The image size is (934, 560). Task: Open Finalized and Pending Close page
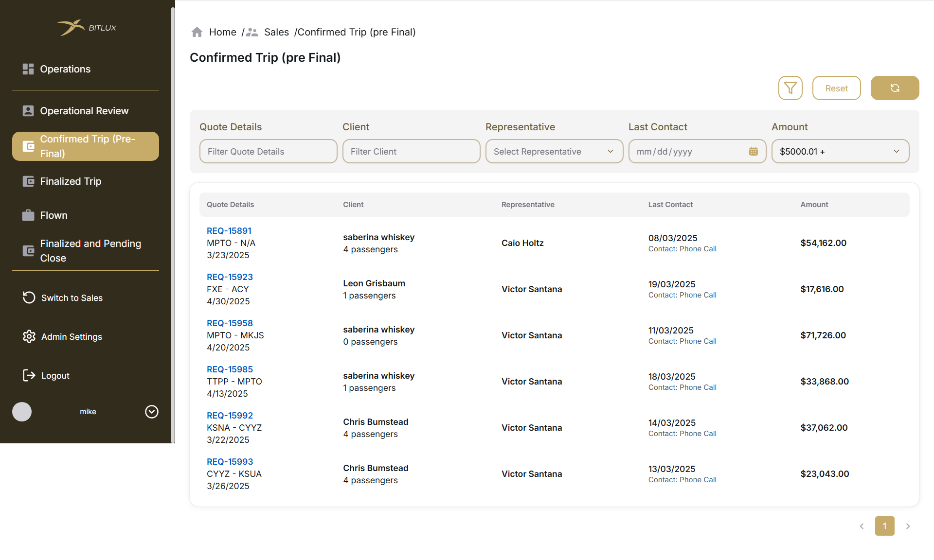(90, 251)
